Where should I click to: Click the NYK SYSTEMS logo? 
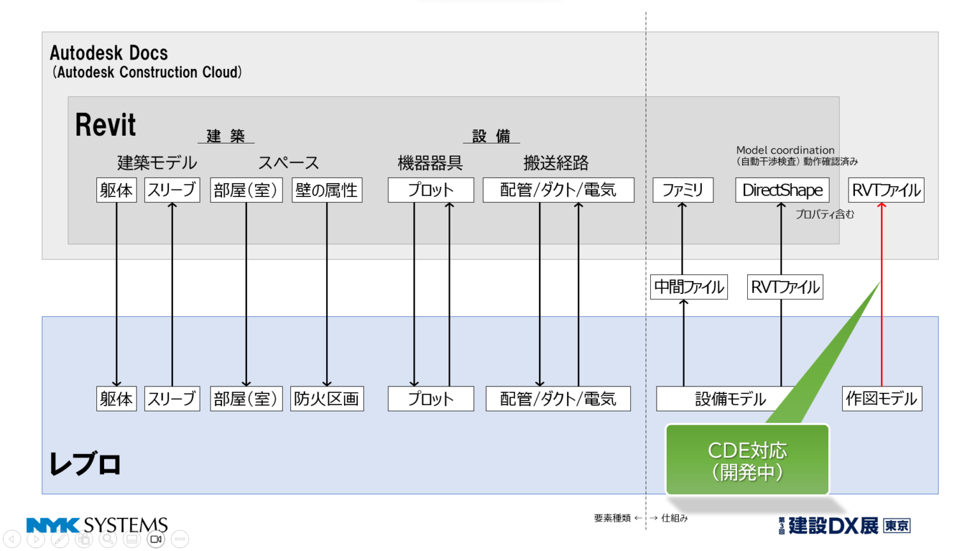coord(97,525)
